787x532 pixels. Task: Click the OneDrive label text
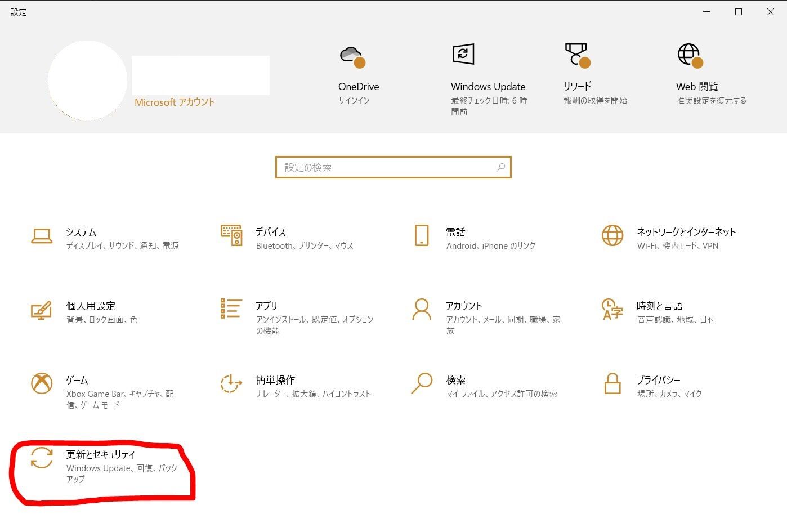[359, 87]
